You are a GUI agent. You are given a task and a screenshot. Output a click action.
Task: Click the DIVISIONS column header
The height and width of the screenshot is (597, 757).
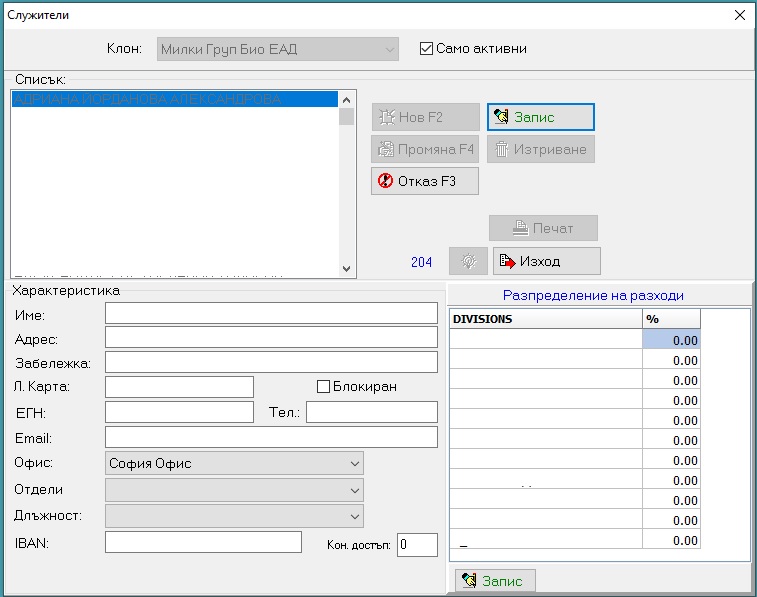(546, 319)
